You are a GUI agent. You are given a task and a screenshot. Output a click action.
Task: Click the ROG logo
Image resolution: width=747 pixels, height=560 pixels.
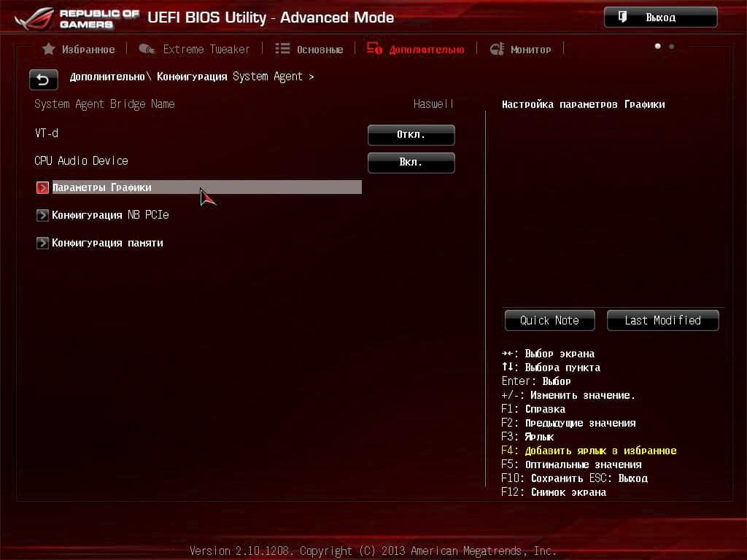[x=34, y=18]
